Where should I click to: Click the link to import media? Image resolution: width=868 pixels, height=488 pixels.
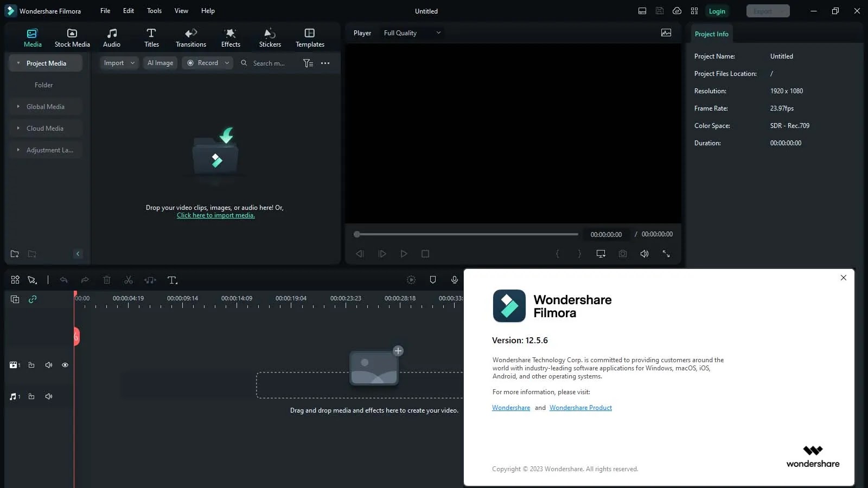tap(215, 215)
